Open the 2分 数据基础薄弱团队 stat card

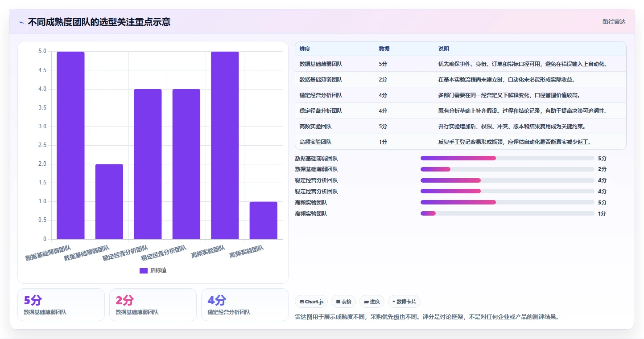click(153, 305)
